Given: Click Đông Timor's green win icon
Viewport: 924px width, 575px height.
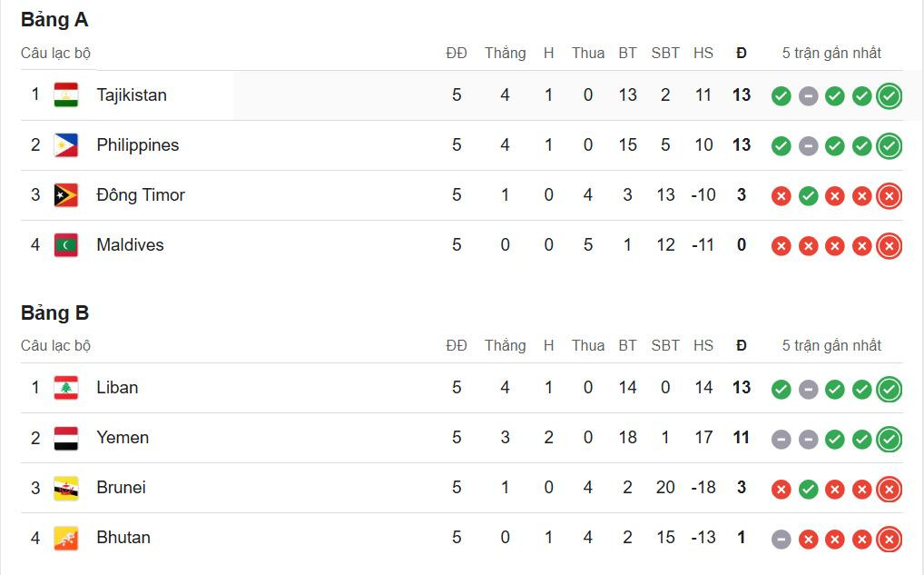Looking at the screenshot, I should 808,195.
